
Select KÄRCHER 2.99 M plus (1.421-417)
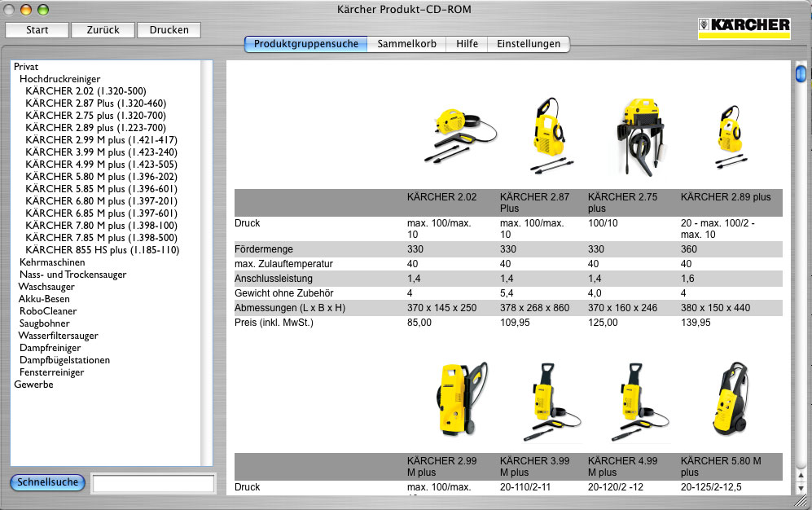[x=102, y=140]
